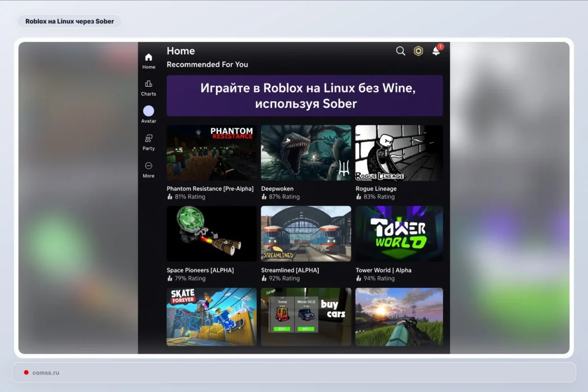This screenshot has width=588, height=392.
Task: Click the comss.ru source label
Action: pyautogui.click(x=46, y=372)
